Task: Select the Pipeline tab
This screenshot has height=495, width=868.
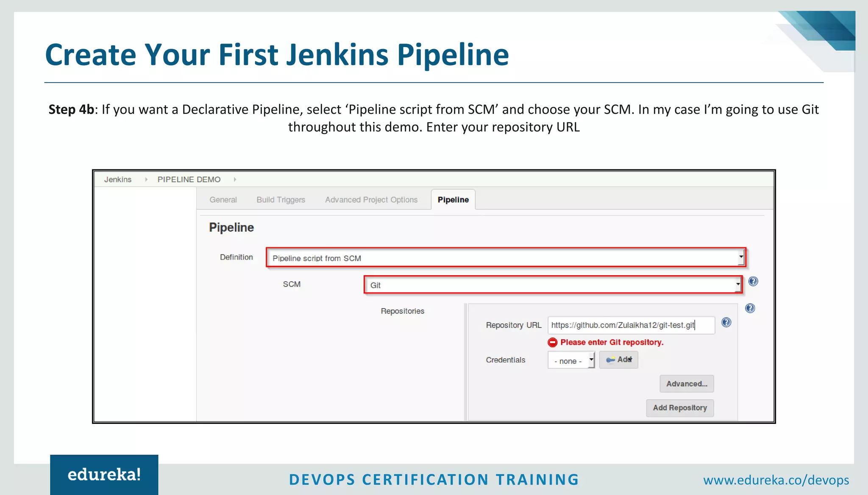Action: tap(453, 199)
